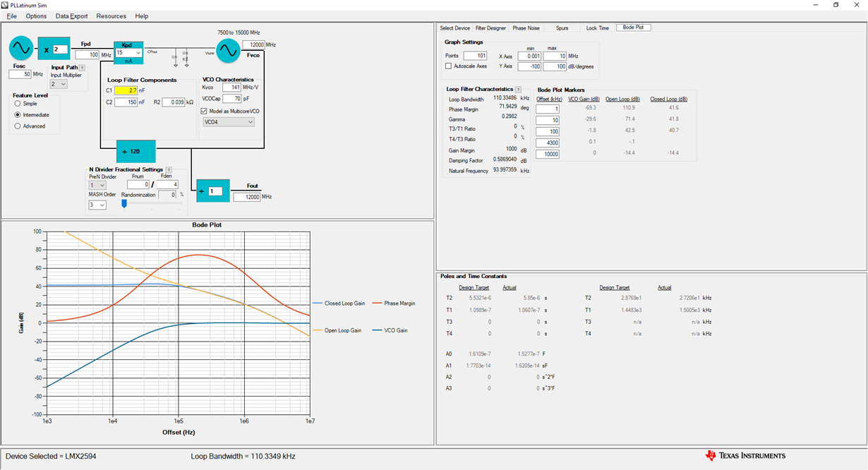The height and width of the screenshot is (470, 868).
Task: Edit the C2 capacitor value field
Action: point(126,102)
